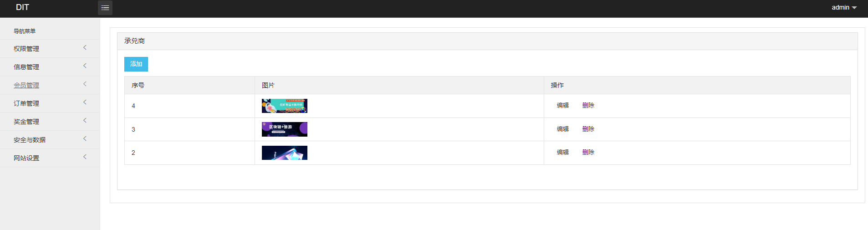868x230 pixels.
Task: Delete row 4 via 删除 link
Action: click(x=588, y=105)
